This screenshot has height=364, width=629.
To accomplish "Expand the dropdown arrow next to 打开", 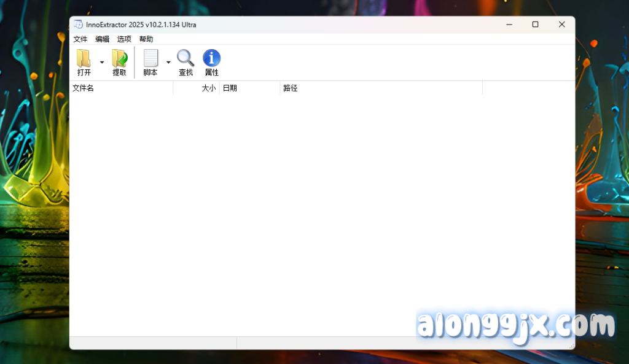I will pos(102,63).
